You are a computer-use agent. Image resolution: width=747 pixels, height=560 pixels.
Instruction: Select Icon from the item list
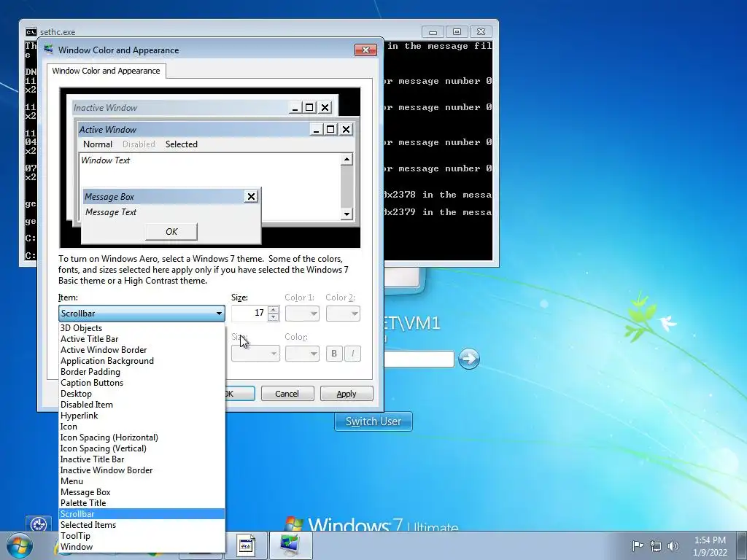pos(142,427)
